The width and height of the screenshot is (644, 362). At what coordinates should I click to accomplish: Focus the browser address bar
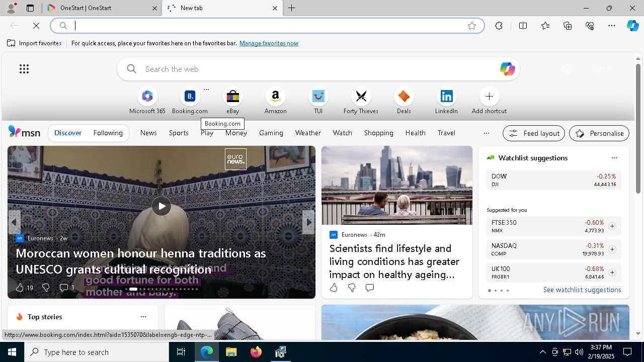tap(267, 26)
